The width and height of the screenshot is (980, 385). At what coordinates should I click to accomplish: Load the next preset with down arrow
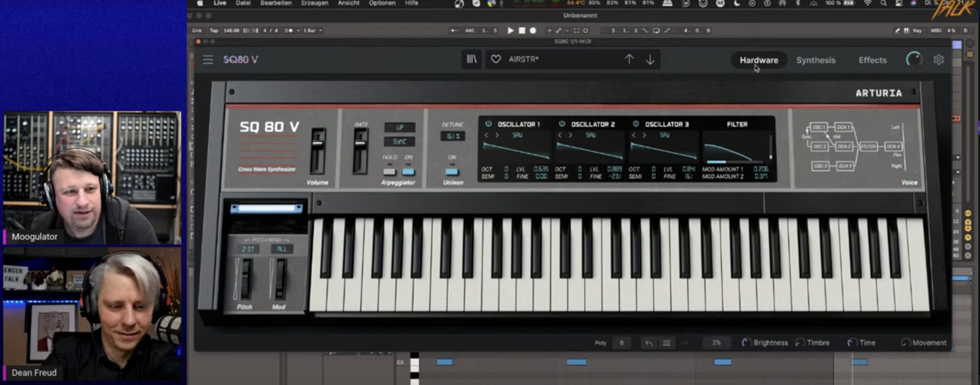click(x=650, y=59)
